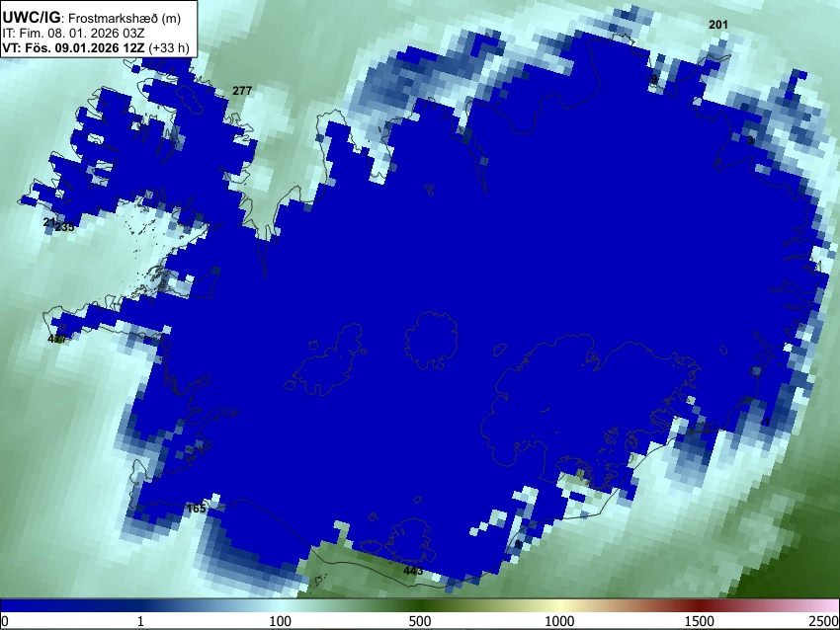This screenshot has width=840, height=630.
Task: Click the legend label "100"
Action: pyautogui.click(x=281, y=621)
